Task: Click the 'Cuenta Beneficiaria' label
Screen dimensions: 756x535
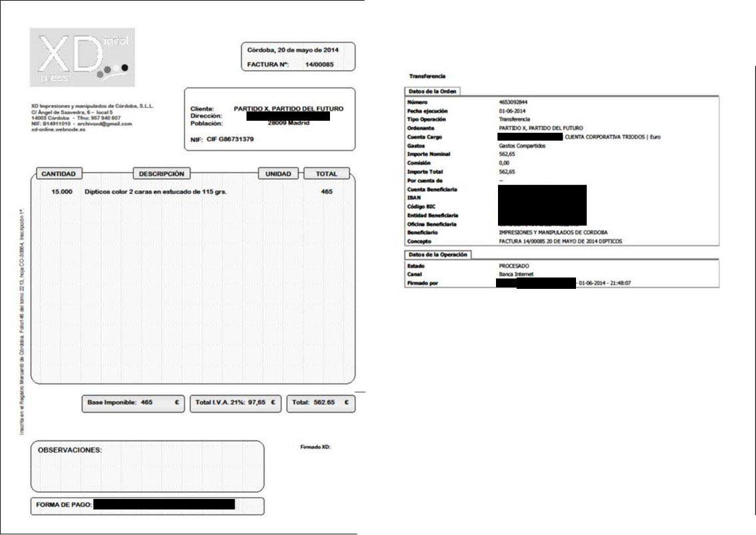Action: point(432,189)
